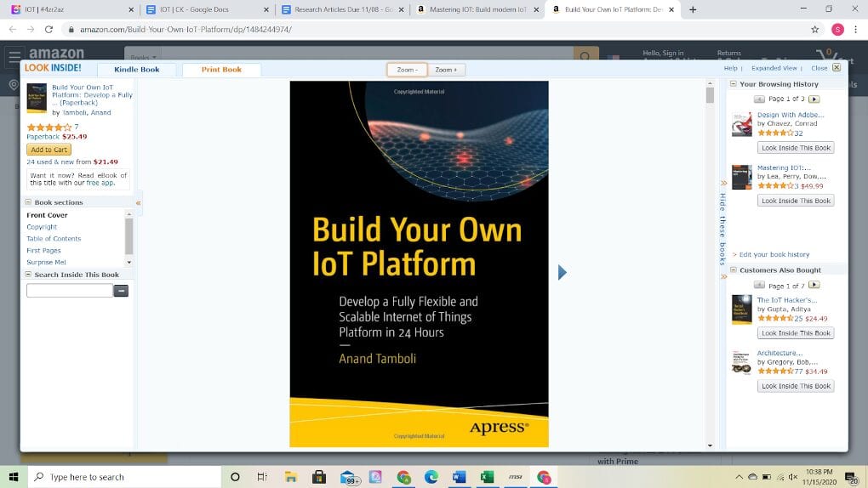Click Hide these books side toggle
Image resolution: width=868 pixels, height=488 pixels.
click(722, 229)
